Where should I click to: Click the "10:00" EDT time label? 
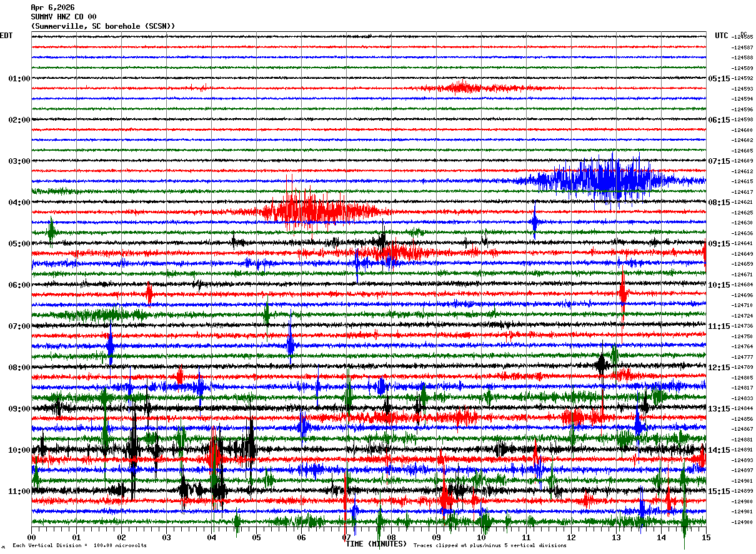[19, 450]
